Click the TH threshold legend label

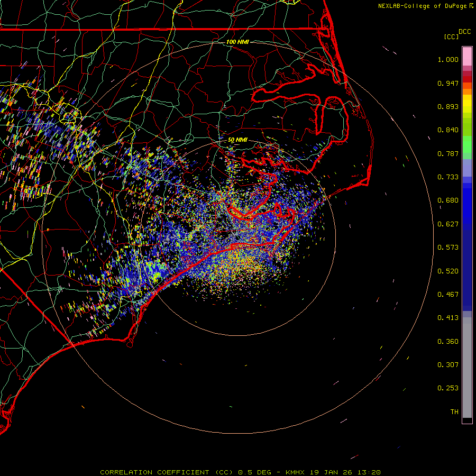coord(454,412)
